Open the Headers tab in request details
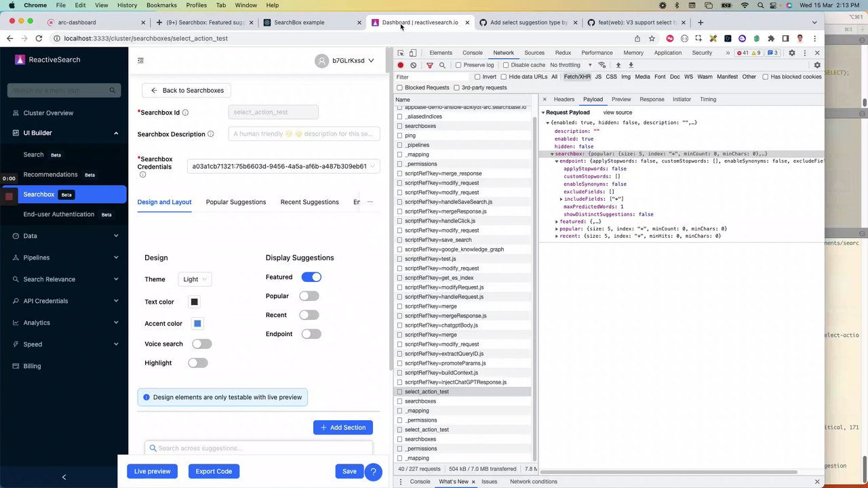The image size is (868, 488). tap(564, 99)
